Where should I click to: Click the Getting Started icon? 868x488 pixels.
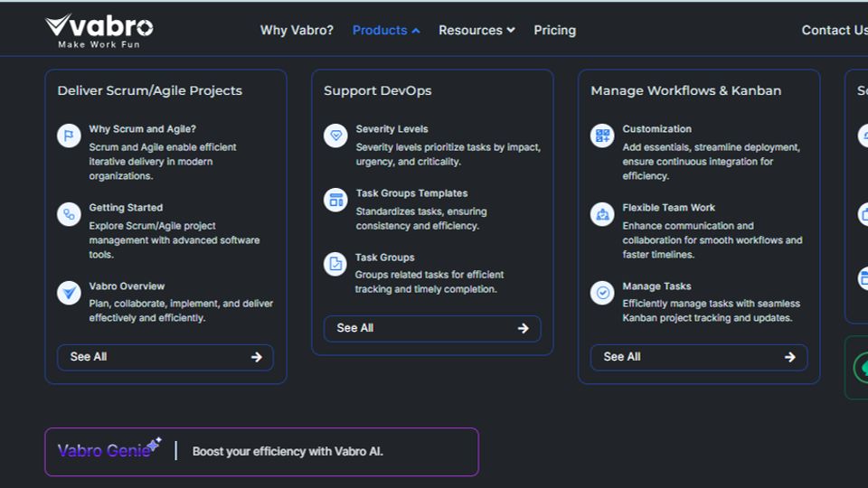click(69, 214)
